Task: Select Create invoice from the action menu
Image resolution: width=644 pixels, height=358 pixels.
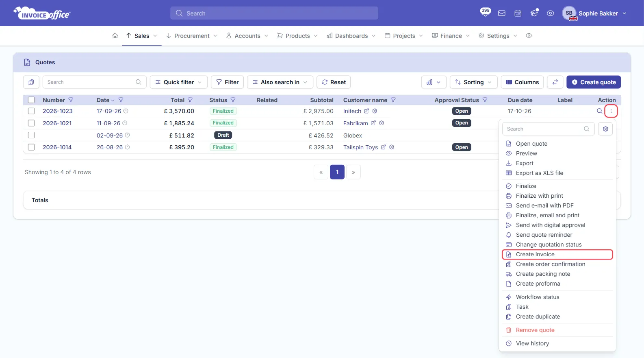Action: [557, 254]
